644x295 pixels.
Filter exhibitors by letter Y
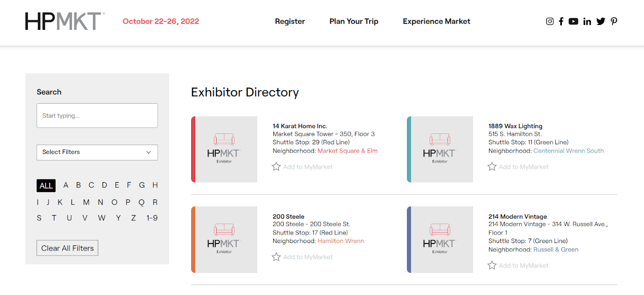[x=118, y=218]
